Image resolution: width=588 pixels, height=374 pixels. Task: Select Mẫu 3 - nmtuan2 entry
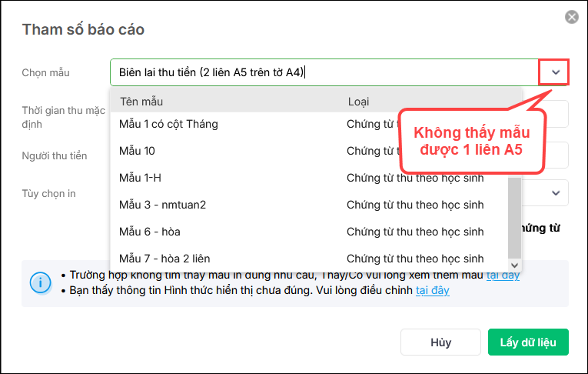163,205
